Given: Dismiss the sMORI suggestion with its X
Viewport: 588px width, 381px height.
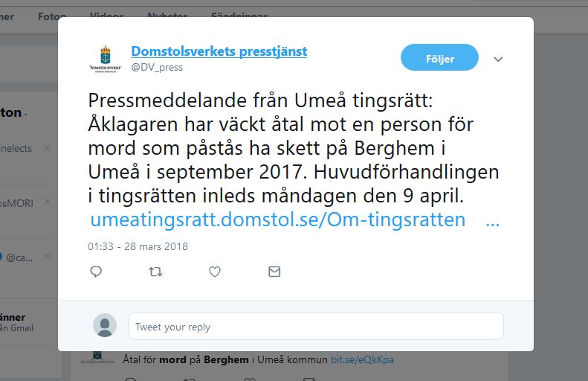Looking at the screenshot, I should coord(48,202).
